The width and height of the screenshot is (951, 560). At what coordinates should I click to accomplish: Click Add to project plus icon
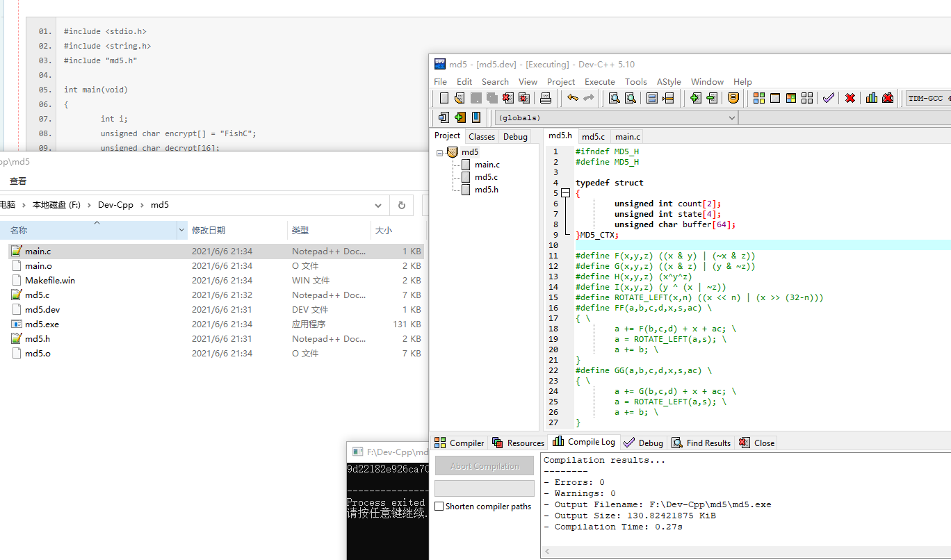[x=695, y=98]
